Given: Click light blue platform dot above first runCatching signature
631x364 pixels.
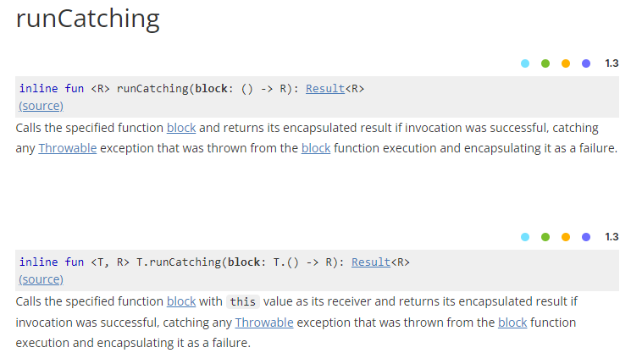Looking at the screenshot, I should [x=525, y=63].
